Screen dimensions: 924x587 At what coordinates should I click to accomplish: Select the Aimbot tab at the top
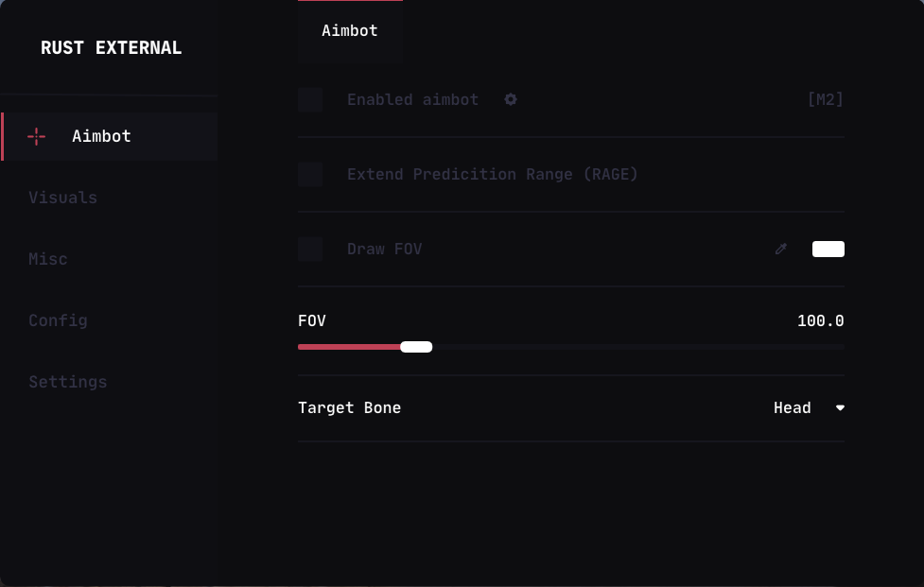tap(350, 30)
